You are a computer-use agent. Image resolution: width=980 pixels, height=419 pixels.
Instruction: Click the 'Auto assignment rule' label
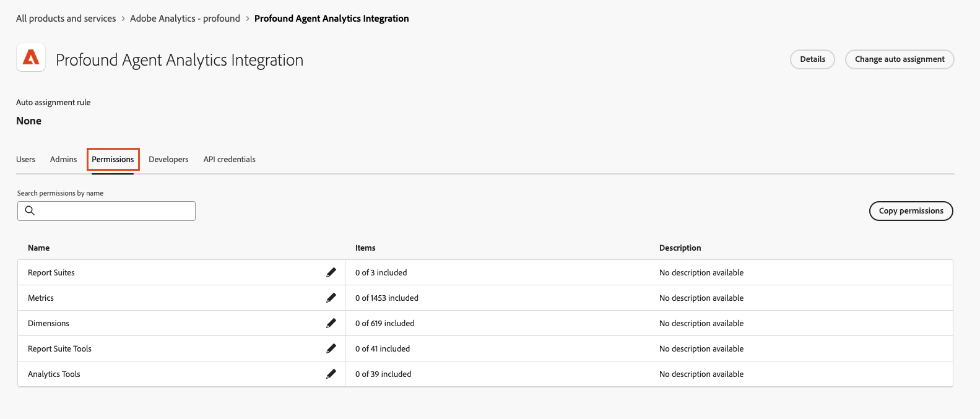[53, 102]
